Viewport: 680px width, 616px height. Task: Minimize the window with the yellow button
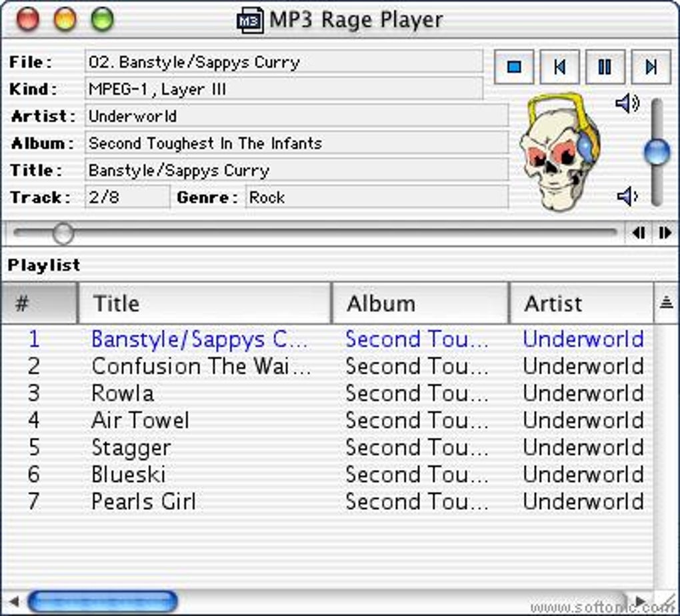tap(65, 19)
